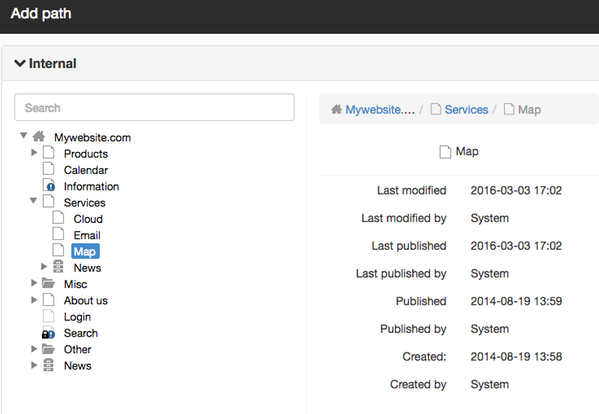Select the Login page in the tree
Image resolution: width=599 pixels, height=414 pixels.
(77, 317)
